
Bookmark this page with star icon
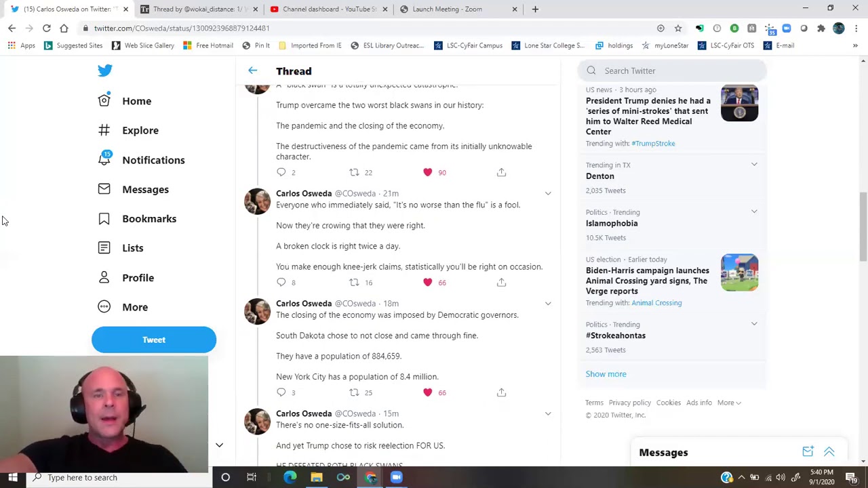[677, 28]
